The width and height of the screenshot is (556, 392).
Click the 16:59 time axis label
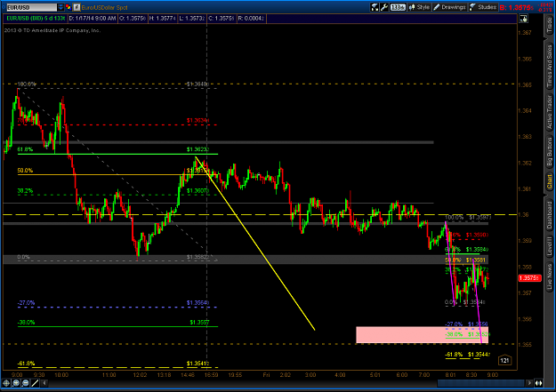pos(211,374)
